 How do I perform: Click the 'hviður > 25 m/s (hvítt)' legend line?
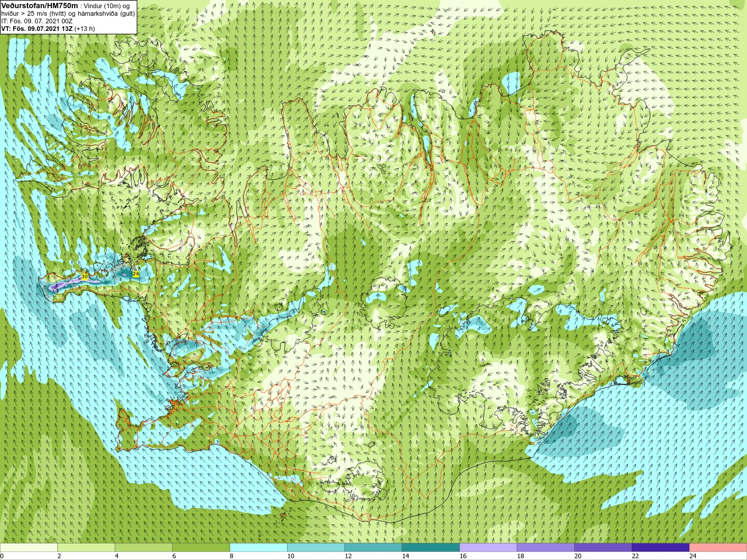pyautogui.click(x=34, y=13)
